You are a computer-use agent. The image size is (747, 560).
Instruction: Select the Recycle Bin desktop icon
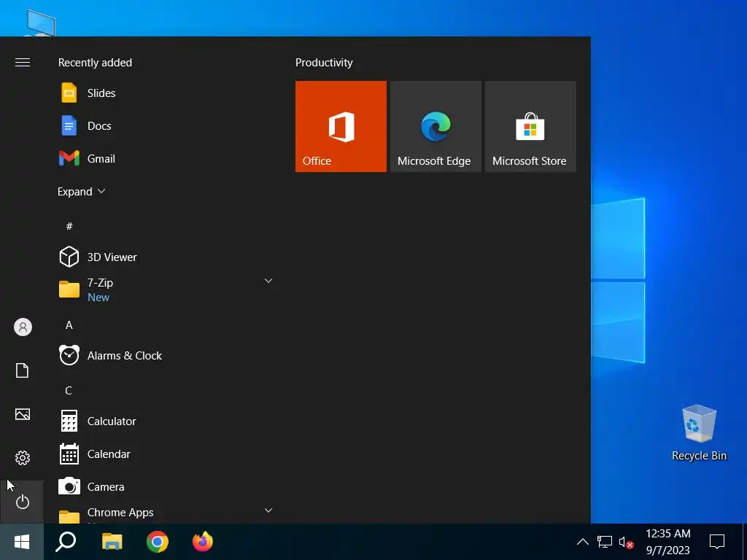point(699,433)
